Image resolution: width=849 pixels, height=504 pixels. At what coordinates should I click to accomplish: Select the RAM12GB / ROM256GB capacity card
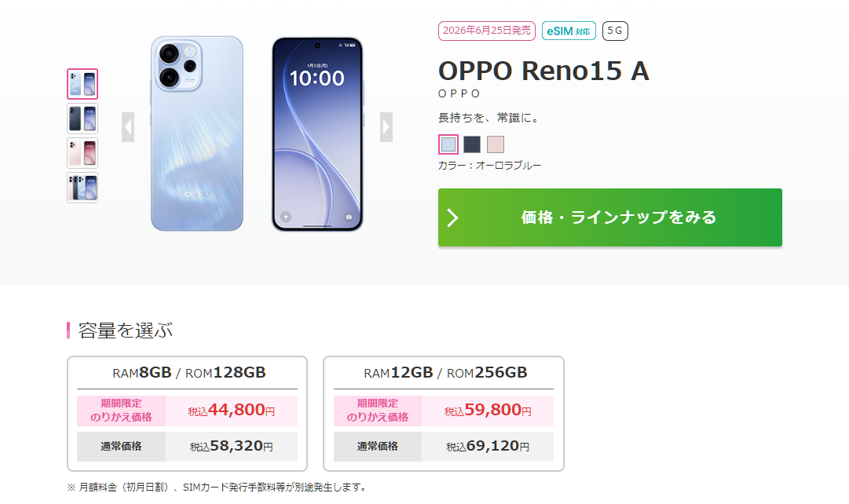click(444, 414)
